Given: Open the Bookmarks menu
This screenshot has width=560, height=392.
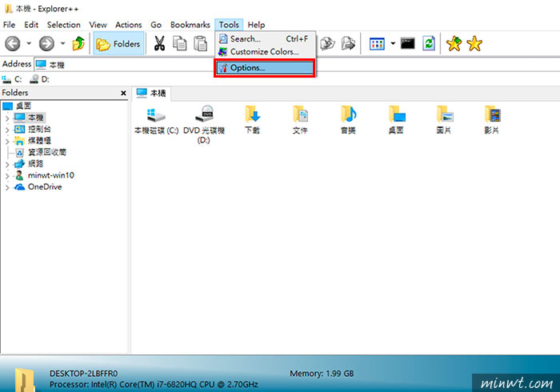Looking at the screenshot, I should (x=190, y=25).
